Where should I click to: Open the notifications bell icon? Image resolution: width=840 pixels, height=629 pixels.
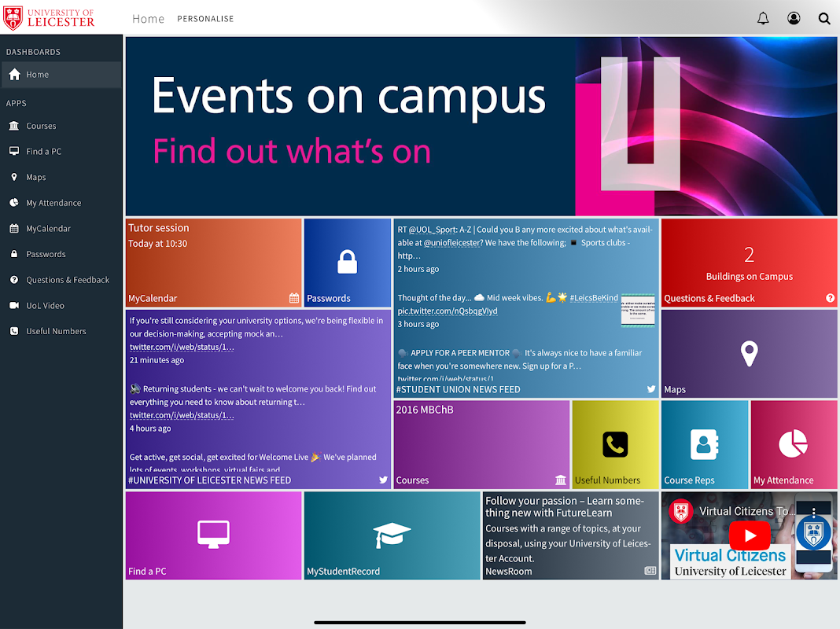tap(763, 19)
